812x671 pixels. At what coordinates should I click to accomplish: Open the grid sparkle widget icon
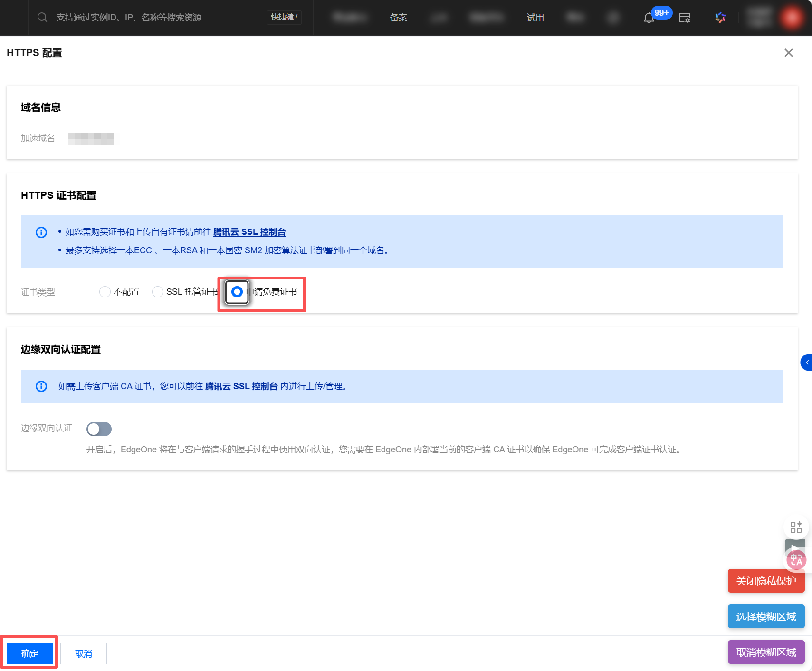796,527
